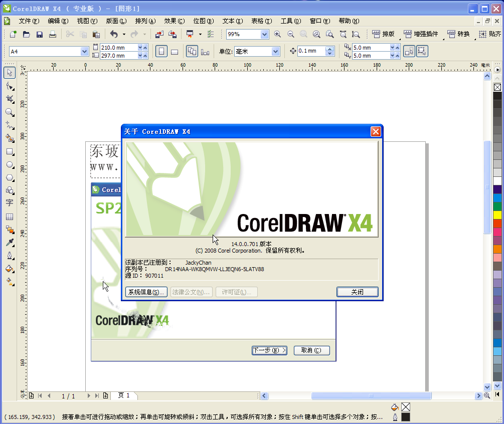Toggle apply layout to all pages

pos(192,51)
